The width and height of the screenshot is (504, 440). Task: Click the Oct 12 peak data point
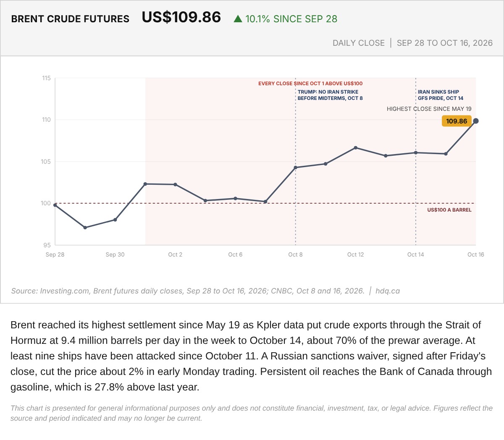(x=356, y=148)
